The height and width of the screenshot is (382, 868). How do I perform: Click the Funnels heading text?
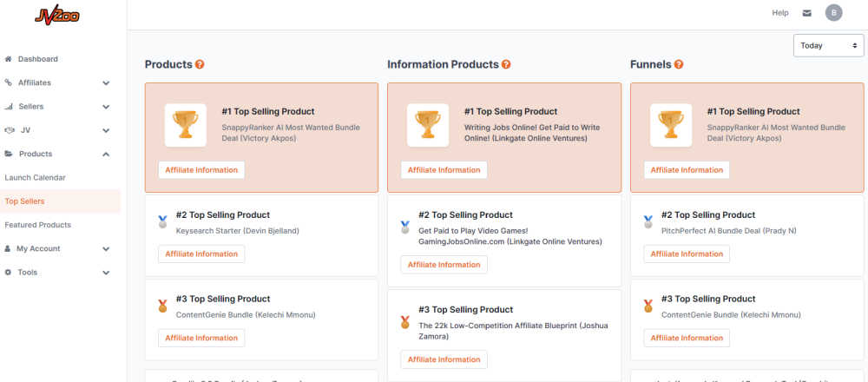650,64
